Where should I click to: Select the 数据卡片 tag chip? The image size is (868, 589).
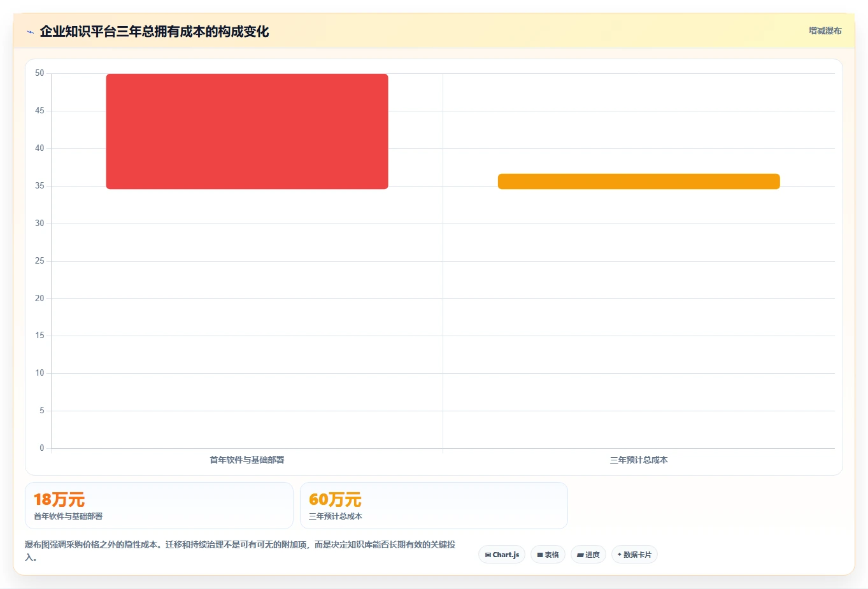click(x=634, y=555)
